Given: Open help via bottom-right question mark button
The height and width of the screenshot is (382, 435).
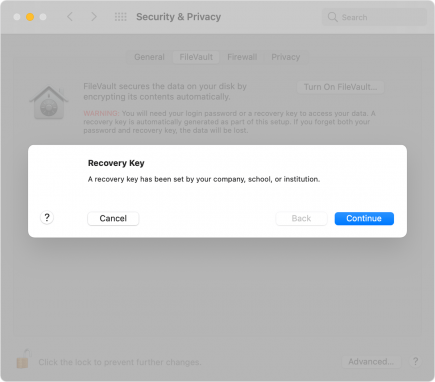Looking at the screenshot, I should 415,361.
